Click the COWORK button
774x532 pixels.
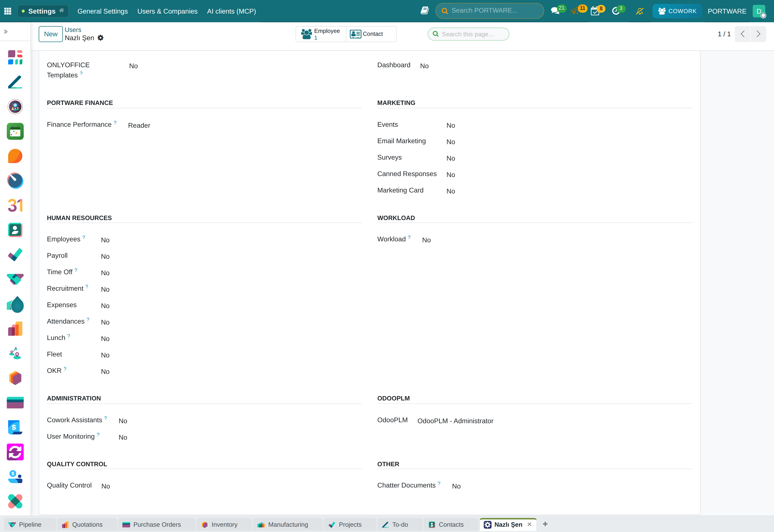pos(677,11)
